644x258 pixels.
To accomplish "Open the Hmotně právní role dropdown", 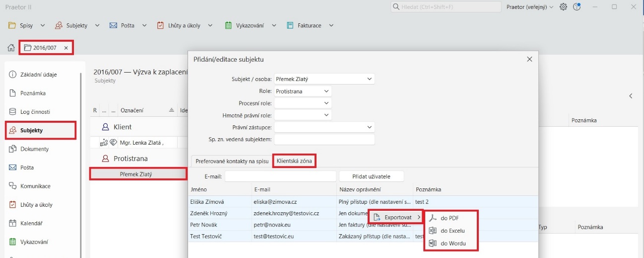I will (303, 115).
